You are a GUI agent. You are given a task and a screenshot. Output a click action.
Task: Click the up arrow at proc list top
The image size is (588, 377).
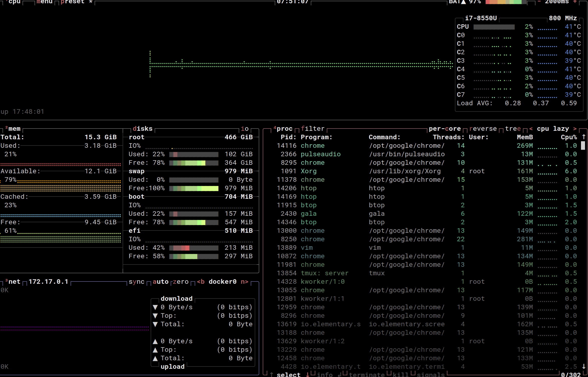[584, 137]
